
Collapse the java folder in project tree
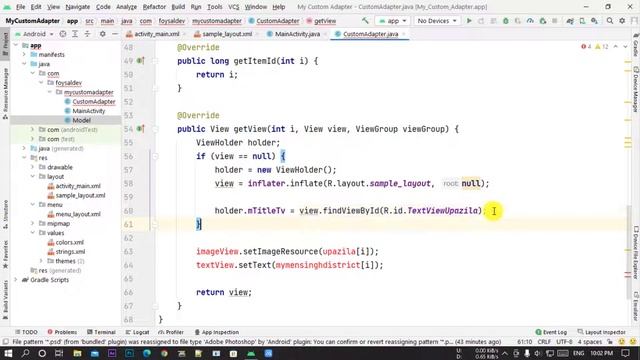pyautogui.click(x=24, y=64)
